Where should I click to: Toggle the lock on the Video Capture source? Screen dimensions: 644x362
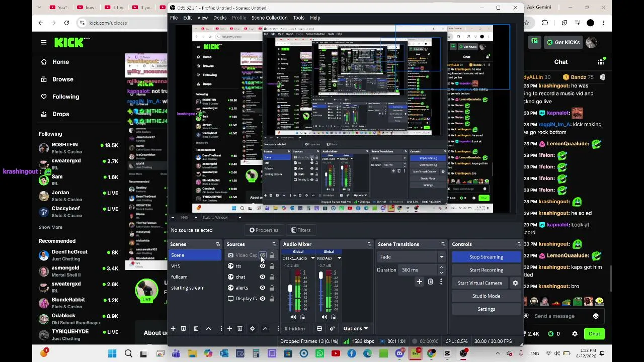point(272,255)
